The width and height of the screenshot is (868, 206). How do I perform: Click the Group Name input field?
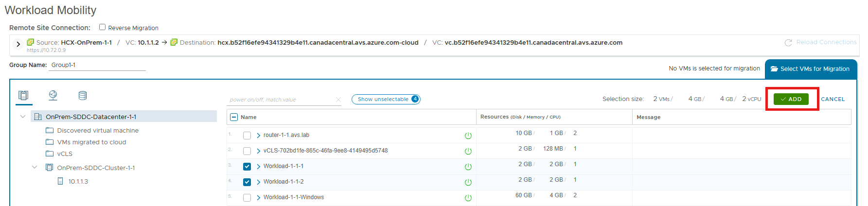(97, 65)
